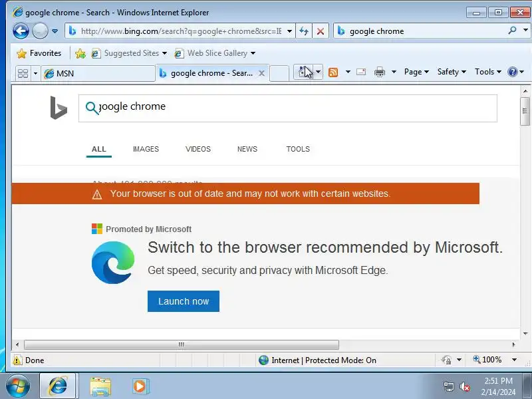Image resolution: width=532 pixels, height=399 pixels.
Task: Click the Launch now button
Action: [x=184, y=301]
